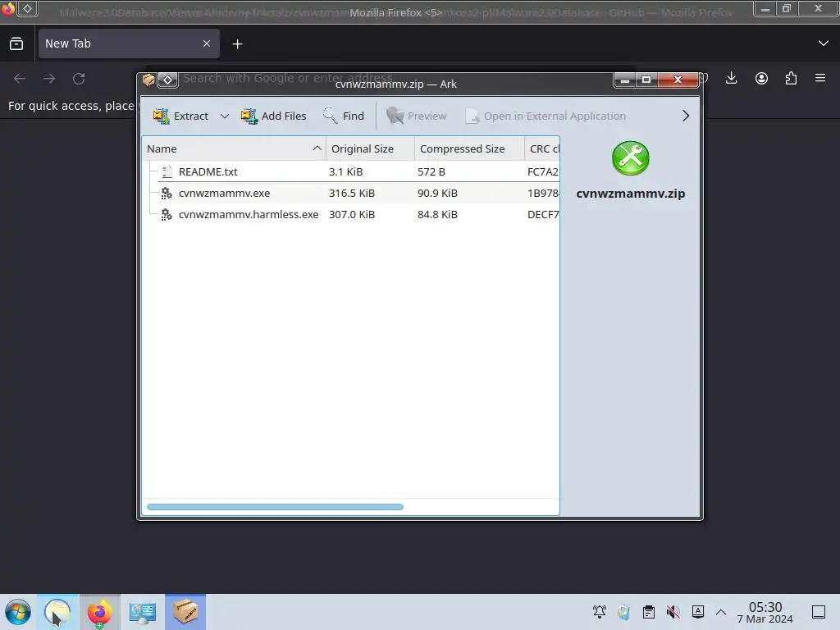Viewport: 840px width, 630px height.
Task: Click the DECF7 checksum cell for cvnwzmammv.harmless.exe
Action: [x=543, y=214]
